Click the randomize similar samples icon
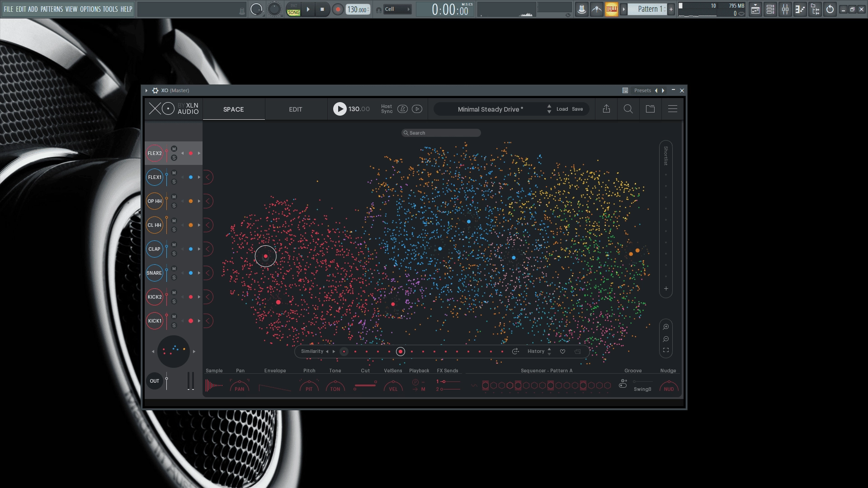 pos(515,352)
